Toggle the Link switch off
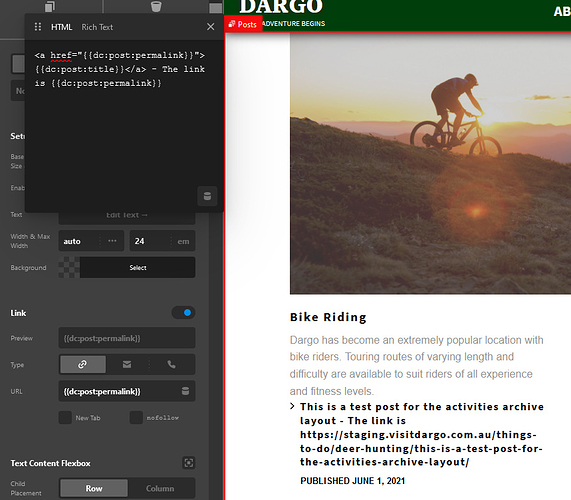The image size is (571, 500). [x=183, y=312]
